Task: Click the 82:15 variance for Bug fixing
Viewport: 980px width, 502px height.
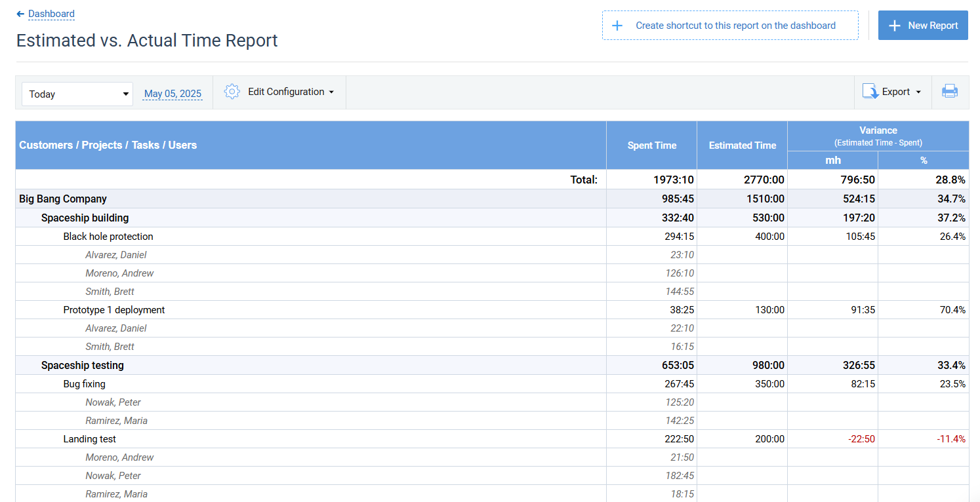Action: click(863, 384)
